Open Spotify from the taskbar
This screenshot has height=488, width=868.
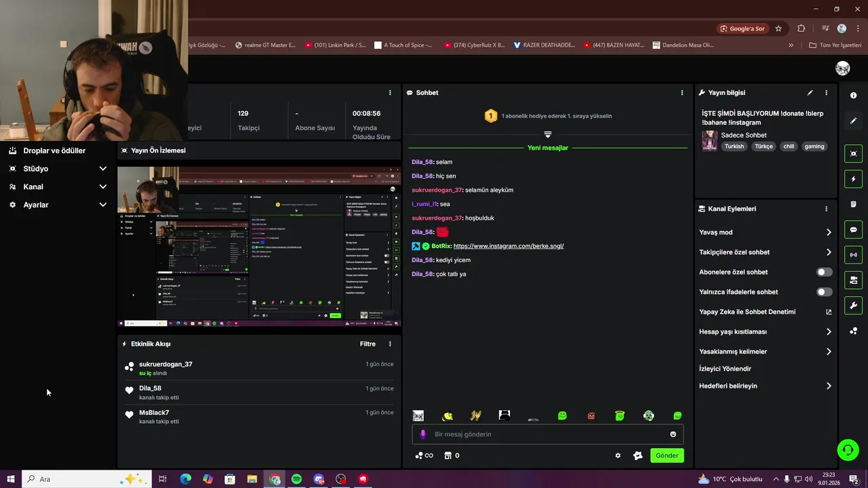(296, 479)
